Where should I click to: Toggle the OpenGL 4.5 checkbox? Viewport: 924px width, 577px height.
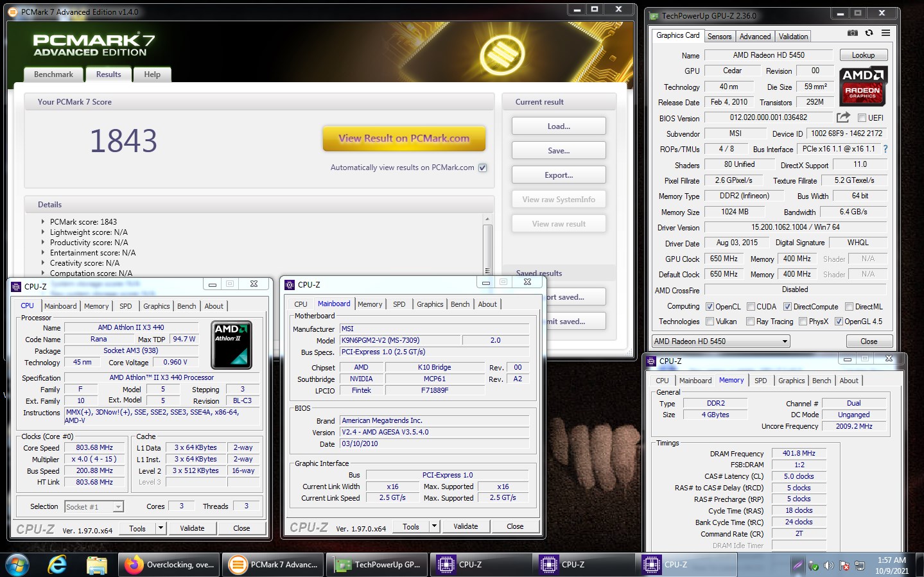tap(839, 322)
